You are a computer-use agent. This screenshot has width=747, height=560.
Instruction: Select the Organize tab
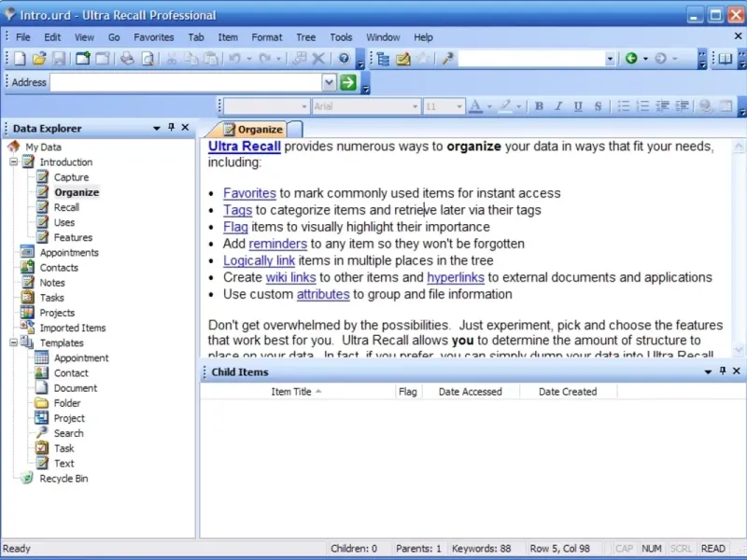tap(253, 129)
